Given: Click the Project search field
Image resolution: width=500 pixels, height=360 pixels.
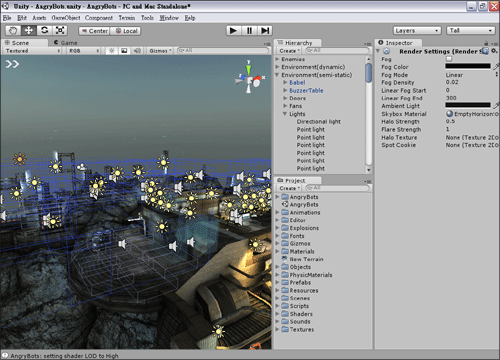Looking at the screenshot, I should (337, 188).
